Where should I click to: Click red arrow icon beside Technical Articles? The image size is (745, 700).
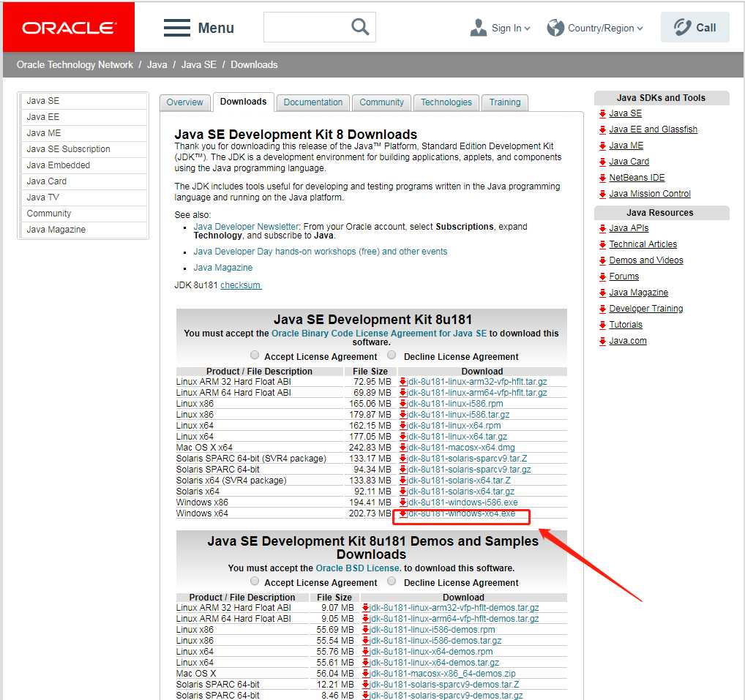tap(602, 244)
